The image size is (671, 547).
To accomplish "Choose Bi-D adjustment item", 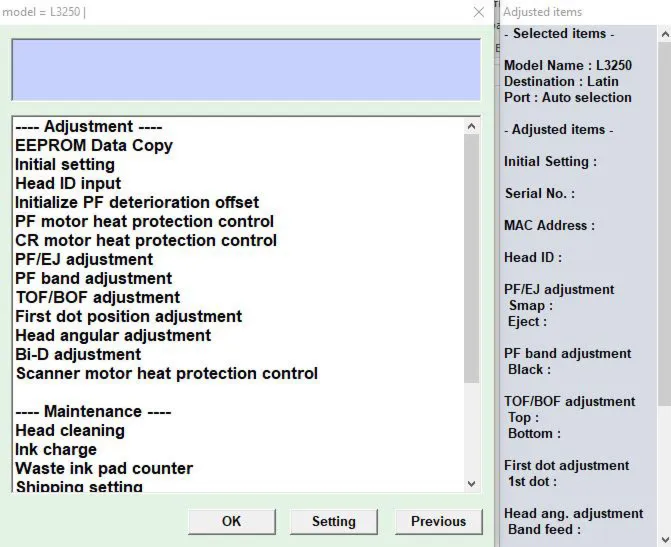I will pyautogui.click(x=78, y=354).
